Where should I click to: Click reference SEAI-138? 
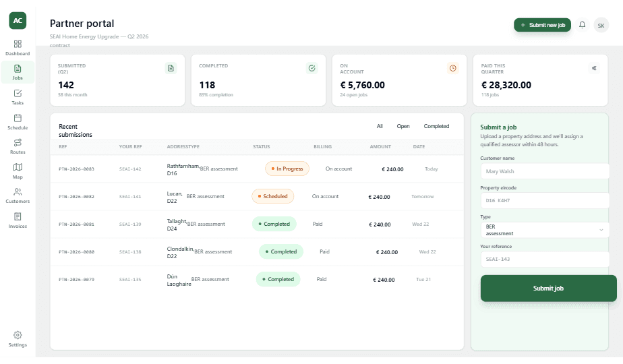tap(130, 252)
